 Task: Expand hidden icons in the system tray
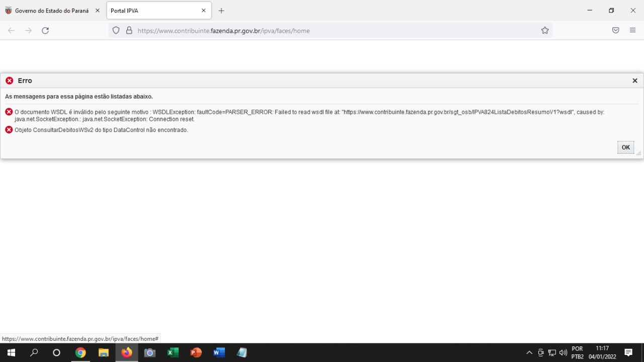pyautogui.click(x=529, y=352)
